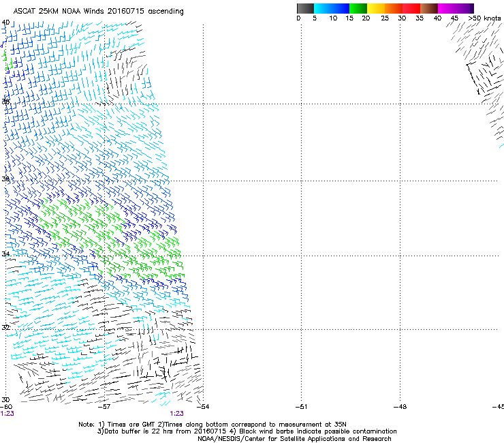The image size is (504, 443).
Task: Select the blue 10-15 knots color segment
Action: (x=341, y=8)
